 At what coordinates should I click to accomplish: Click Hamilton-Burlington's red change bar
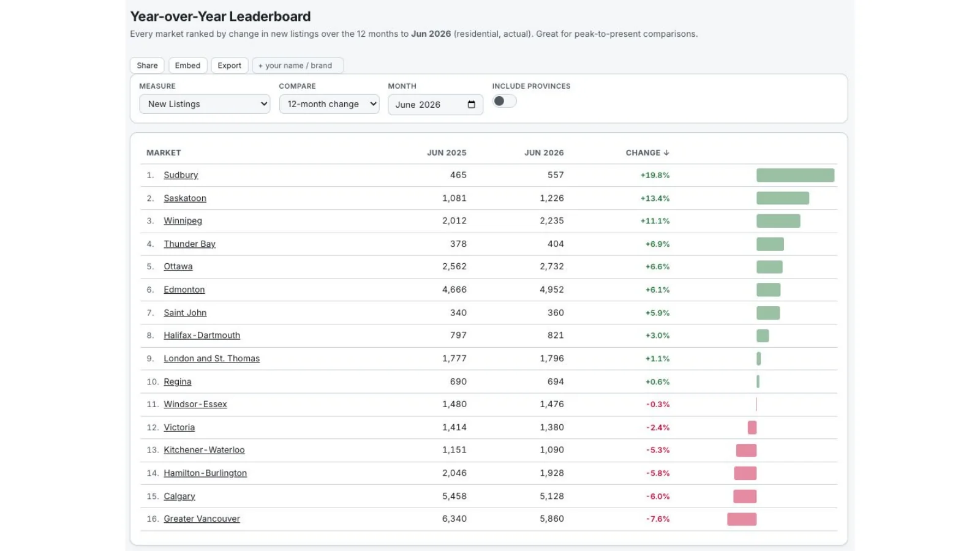(x=745, y=473)
